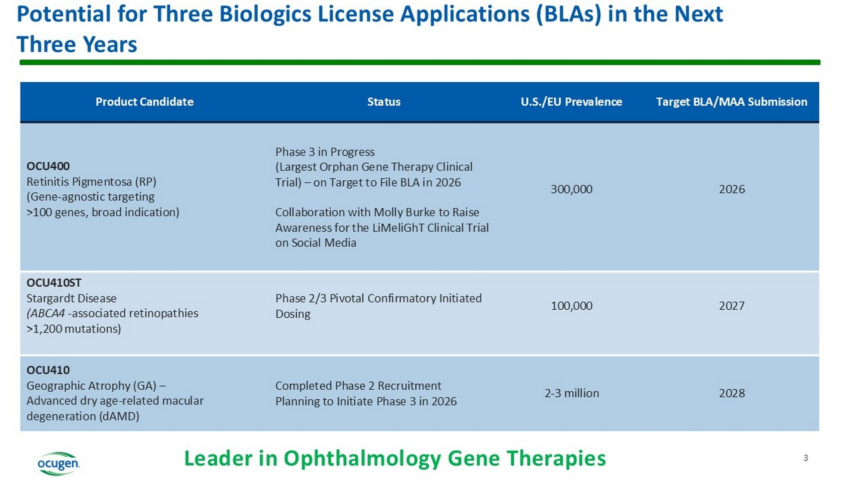Click the U.S./EU Prevalence column header
Screen dimensions: 868x488
click(571, 102)
